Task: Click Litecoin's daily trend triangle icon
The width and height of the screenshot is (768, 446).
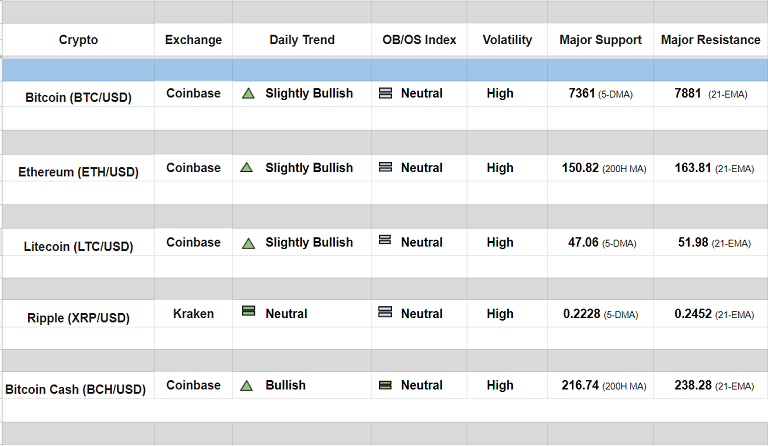Action: point(248,243)
